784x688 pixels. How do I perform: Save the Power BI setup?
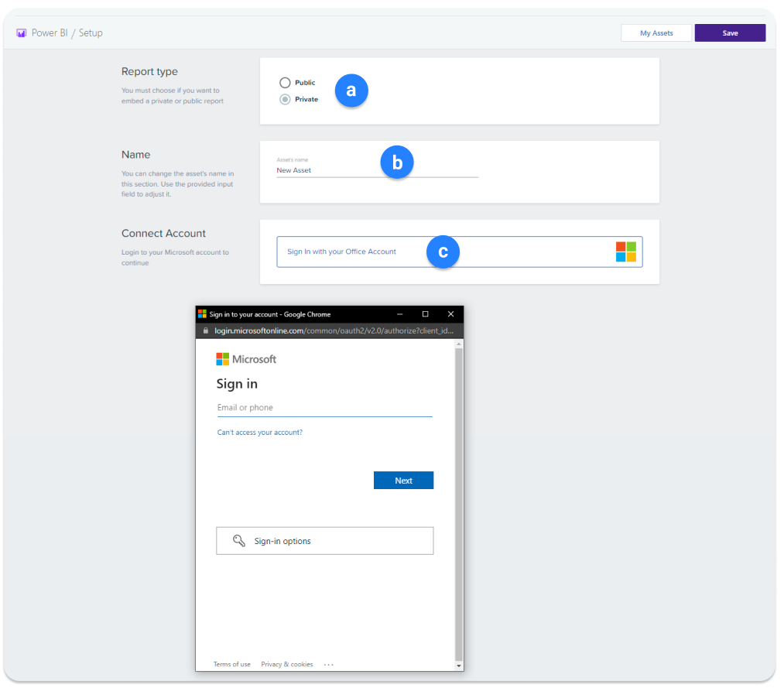[x=730, y=33]
